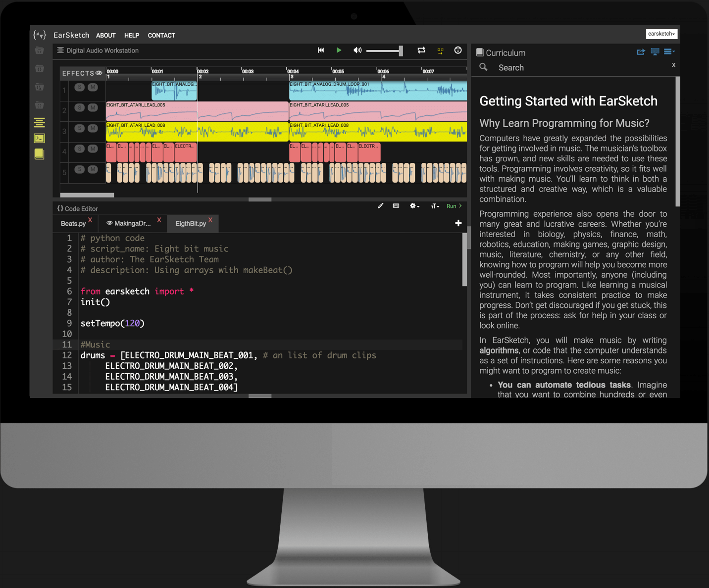
Task: Mute track 3 with the M button
Action: click(x=93, y=128)
